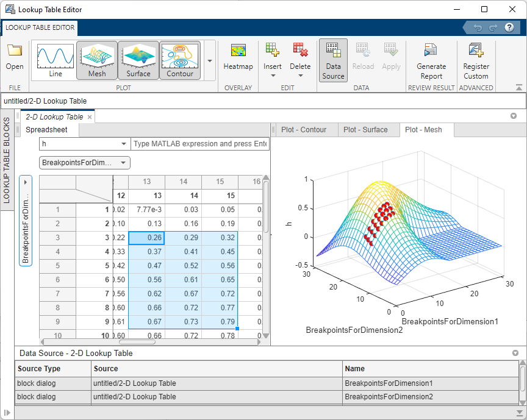The image size is (527, 420).
Task: Open the Insert dropdown arrow
Action: coord(273,75)
